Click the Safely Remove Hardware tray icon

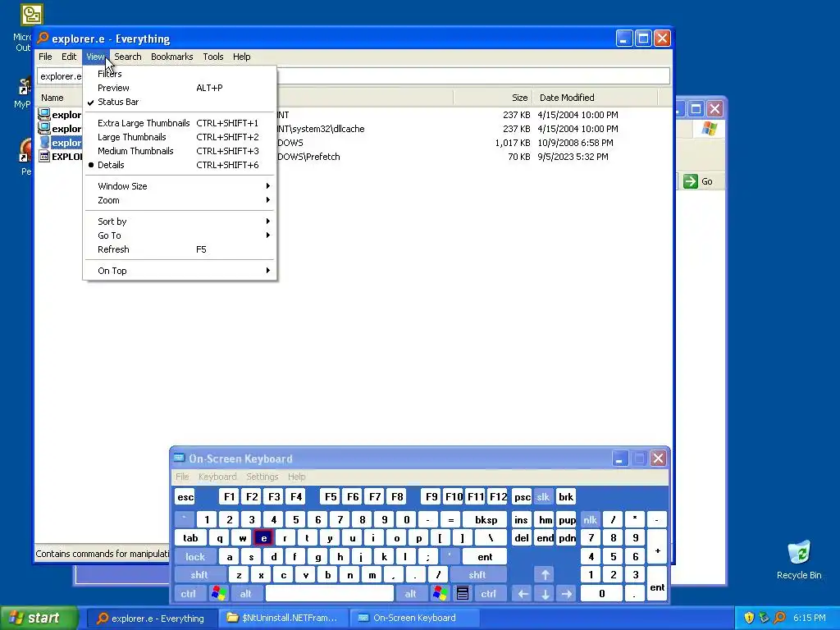764,619
